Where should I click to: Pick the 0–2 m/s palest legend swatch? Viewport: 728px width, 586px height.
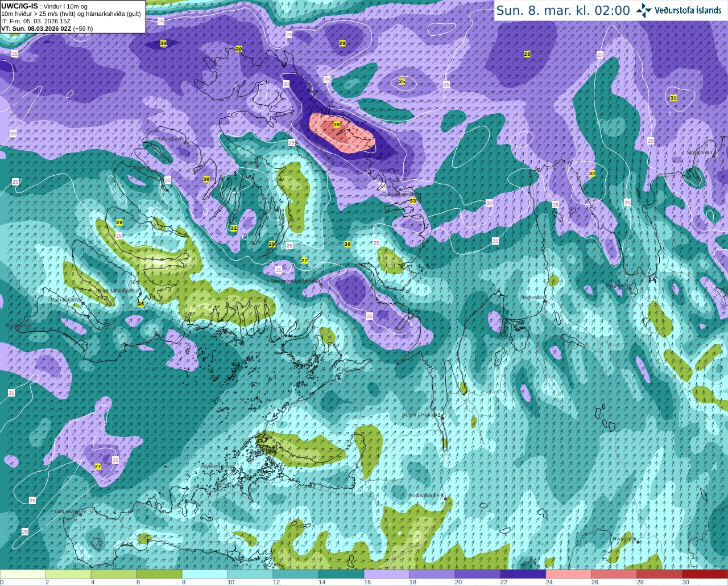[23, 574]
